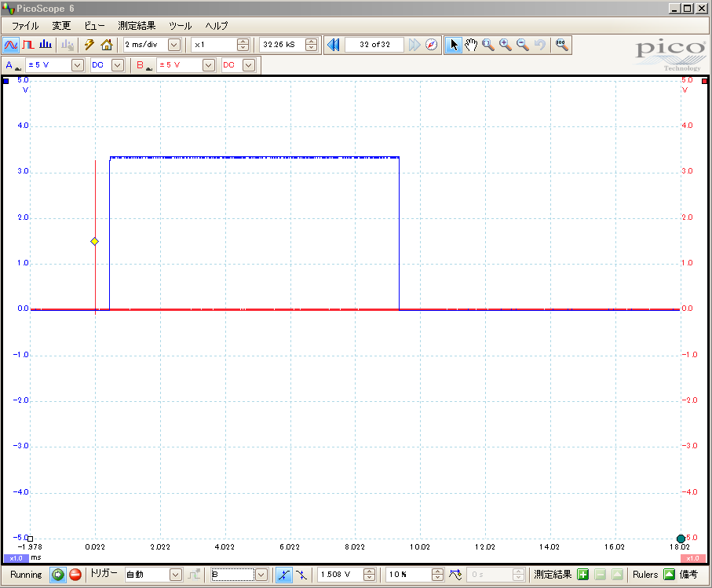This screenshot has height=588, width=712.
Task: Select falling edge trigger
Action: tap(301, 575)
